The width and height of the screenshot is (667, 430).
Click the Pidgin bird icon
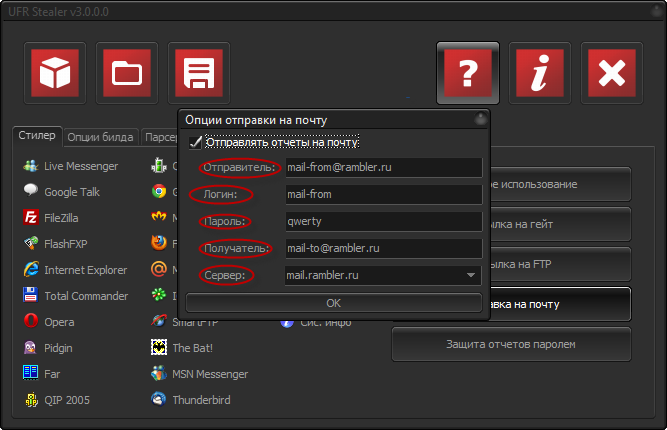point(31,347)
